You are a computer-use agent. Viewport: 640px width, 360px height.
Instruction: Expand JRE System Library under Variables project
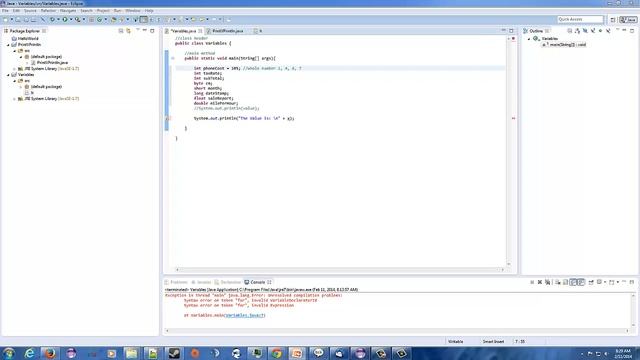(x=15, y=99)
